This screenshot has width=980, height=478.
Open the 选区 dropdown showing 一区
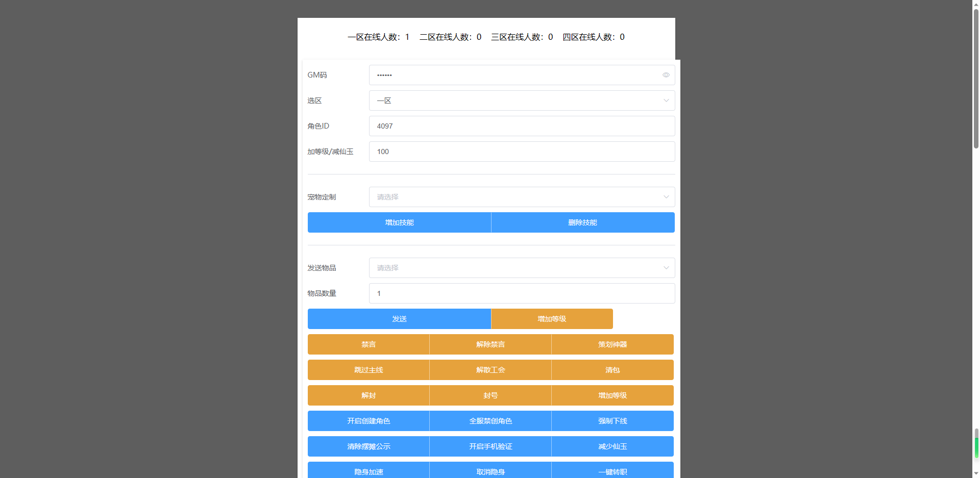[x=522, y=100]
